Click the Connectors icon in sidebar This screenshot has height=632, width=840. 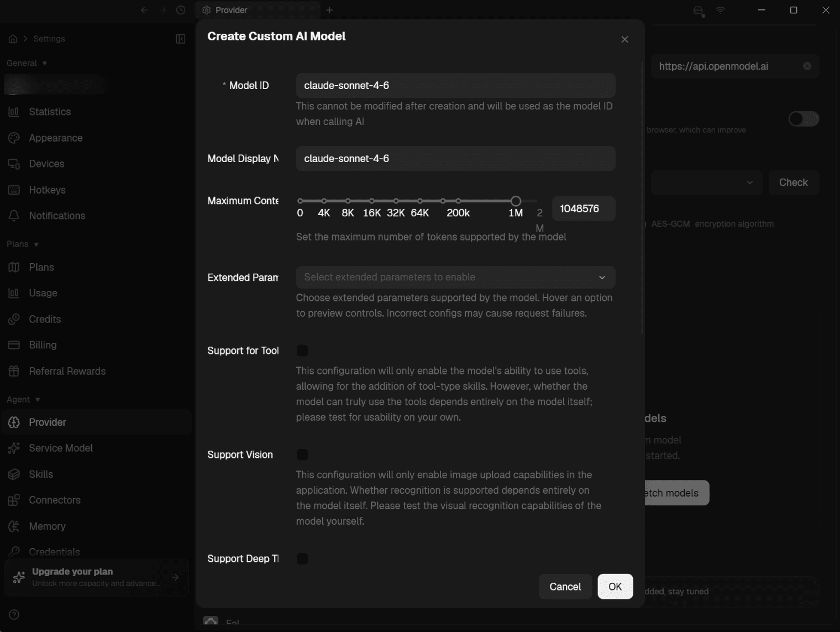[14, 500]
